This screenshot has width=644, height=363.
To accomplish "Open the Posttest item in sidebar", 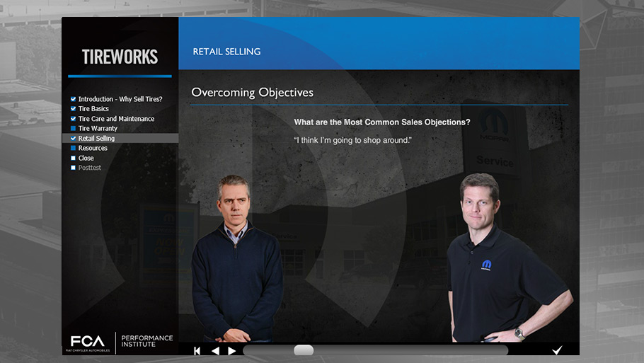I will click(90, 168).
